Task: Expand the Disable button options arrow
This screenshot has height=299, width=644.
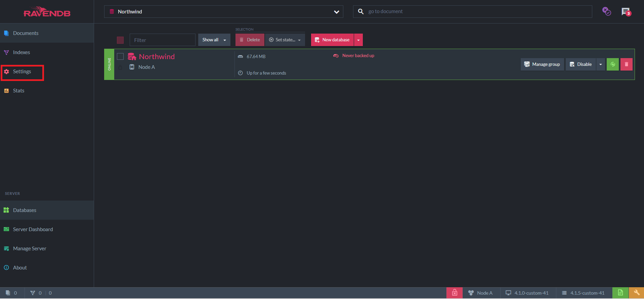Action: 601,64
